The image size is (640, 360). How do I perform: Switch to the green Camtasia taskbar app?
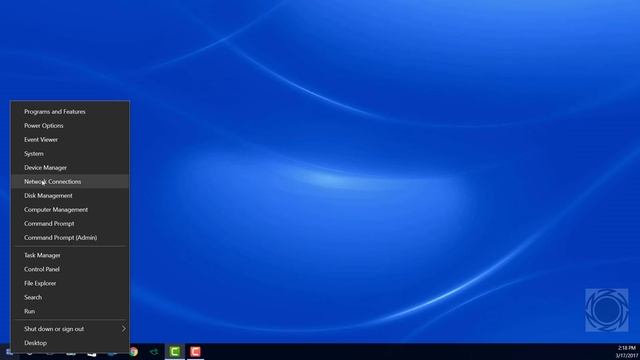coord(175,351)
